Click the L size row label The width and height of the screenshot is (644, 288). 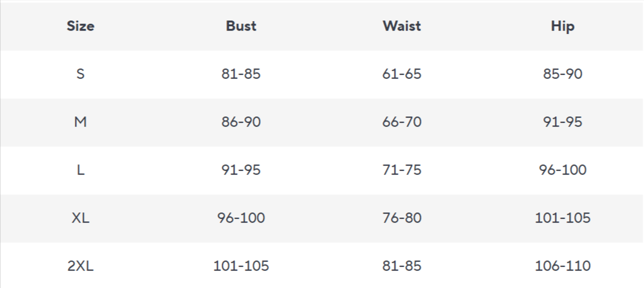coord(80,170)
